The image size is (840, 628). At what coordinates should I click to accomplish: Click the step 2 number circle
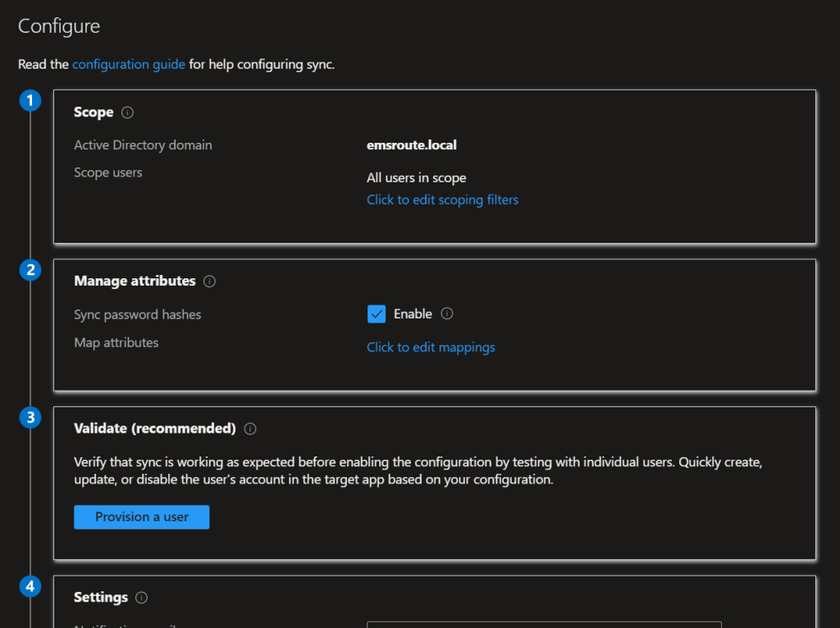30,270
